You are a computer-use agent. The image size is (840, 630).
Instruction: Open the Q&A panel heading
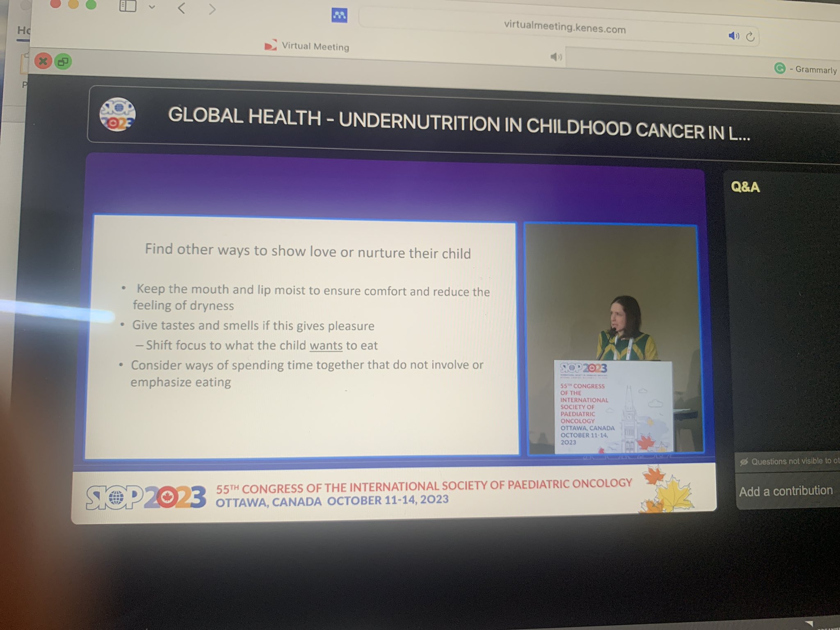click(x=745, y=187)
